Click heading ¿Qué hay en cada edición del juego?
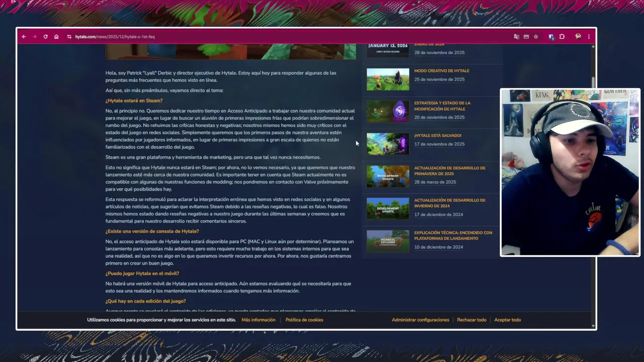This screenshot has width=644, height=362. click(145, 301)
